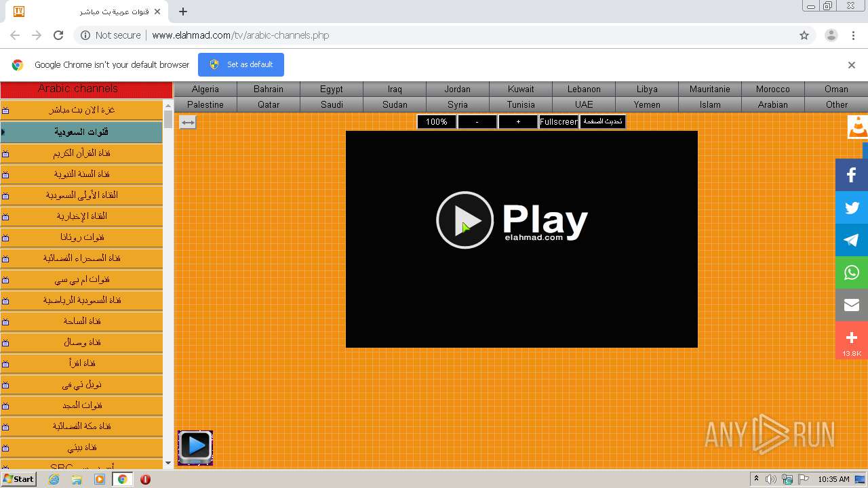This screenshot has height=488, width=868.
Task: Start the video with the Play circle
Action: [465, 220]
